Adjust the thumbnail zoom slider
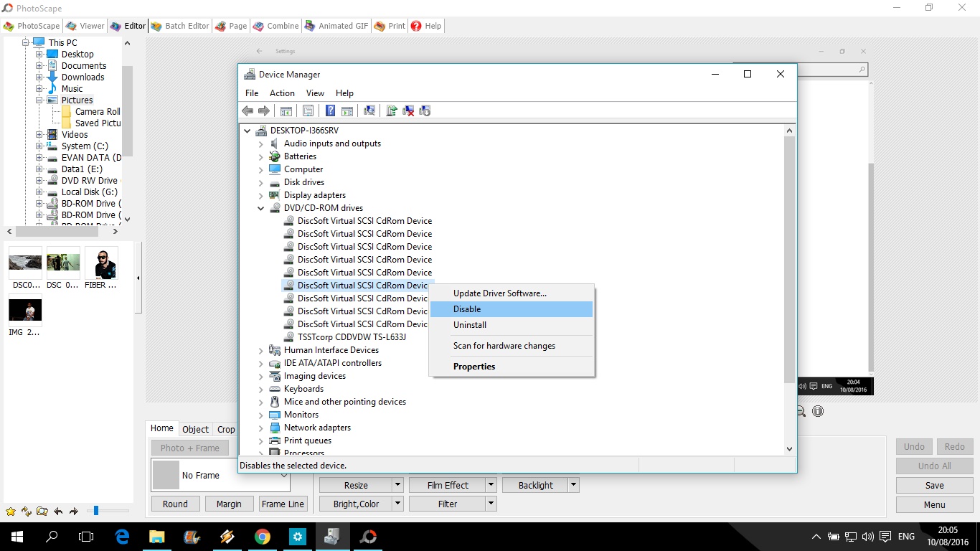 (x=96, y=510)
